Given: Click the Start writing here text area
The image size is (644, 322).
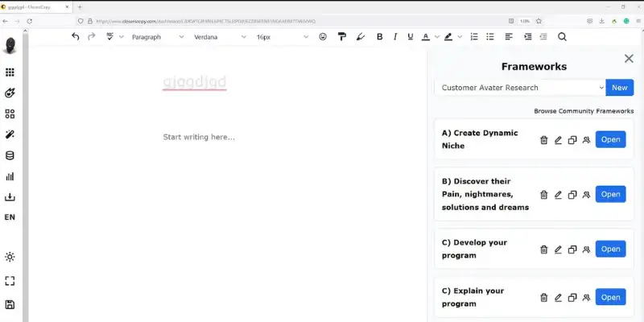Looking at the screenshot, I should click(199, 137).
